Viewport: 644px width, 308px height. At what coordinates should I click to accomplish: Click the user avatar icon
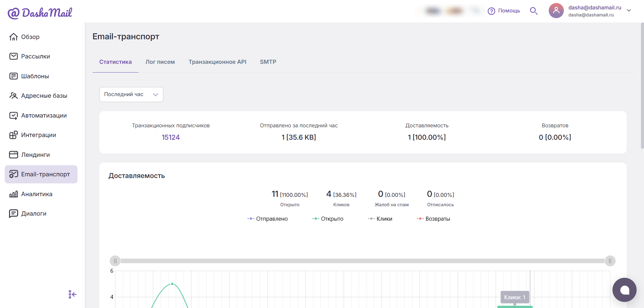(556, 11)
